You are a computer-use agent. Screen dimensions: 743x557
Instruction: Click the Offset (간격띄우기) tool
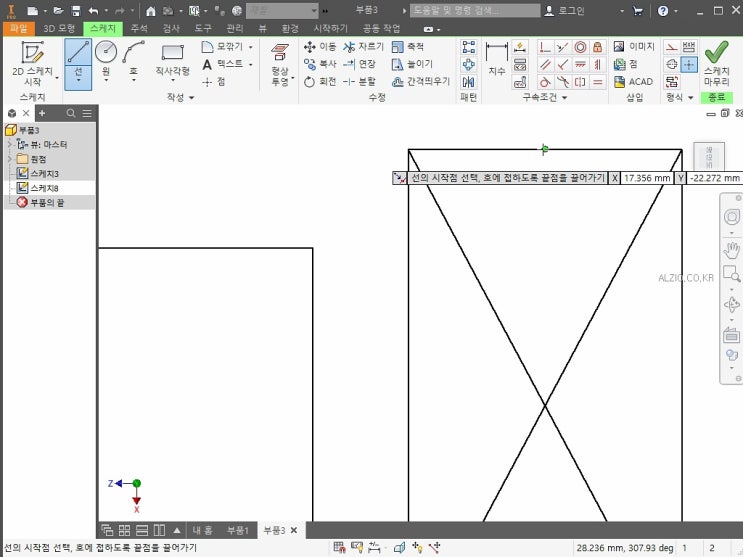421,82
